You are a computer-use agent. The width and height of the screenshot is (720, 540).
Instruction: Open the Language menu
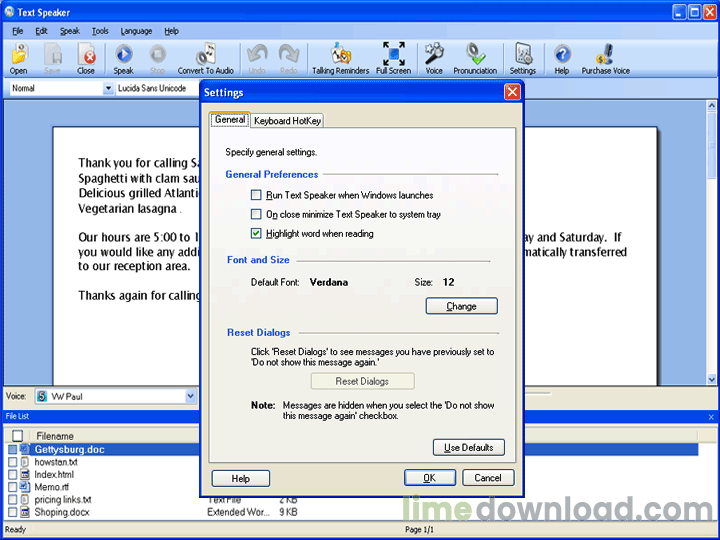tap(136, 31)
